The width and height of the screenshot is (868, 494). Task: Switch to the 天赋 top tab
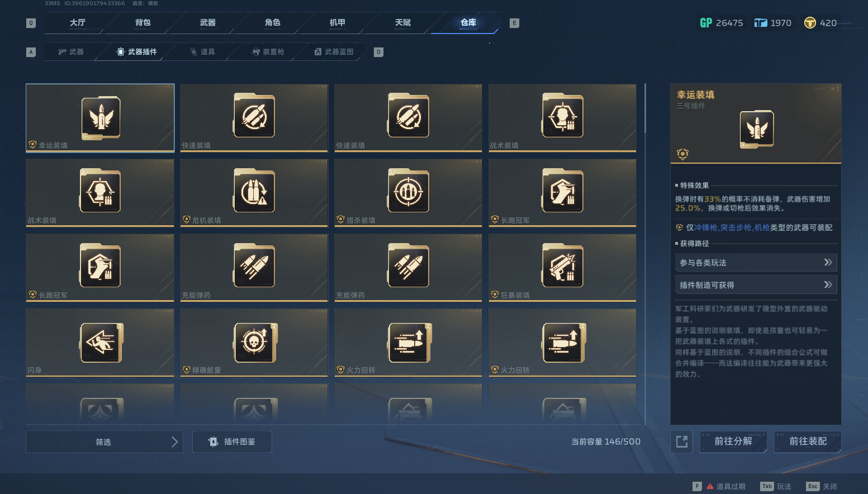tap(403, 23)
